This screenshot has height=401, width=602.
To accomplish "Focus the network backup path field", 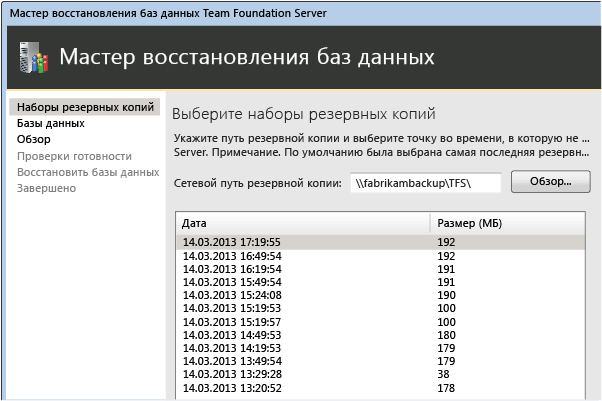I will pos(426,183).
